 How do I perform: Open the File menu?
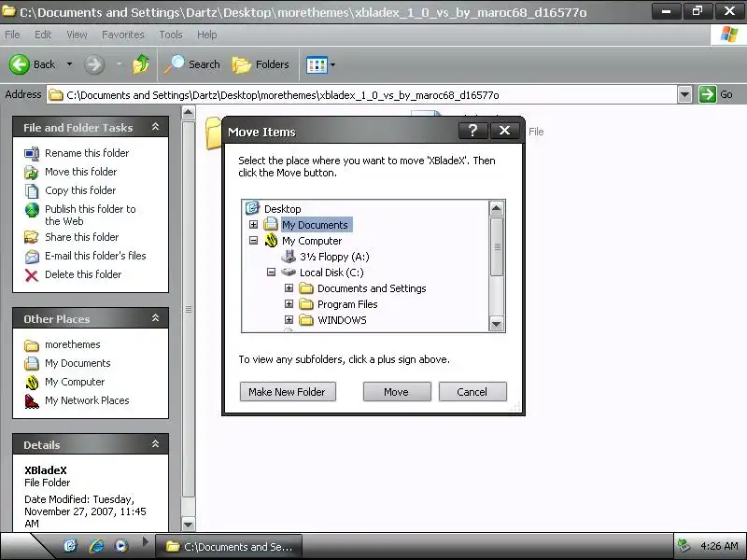pyautogui.click(x=12, y=35)
